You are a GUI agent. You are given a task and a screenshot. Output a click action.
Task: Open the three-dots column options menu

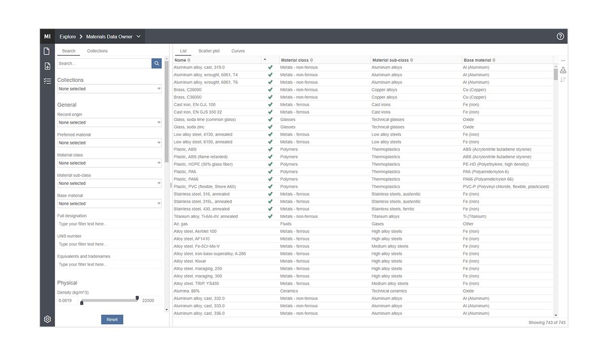(563, 61)
